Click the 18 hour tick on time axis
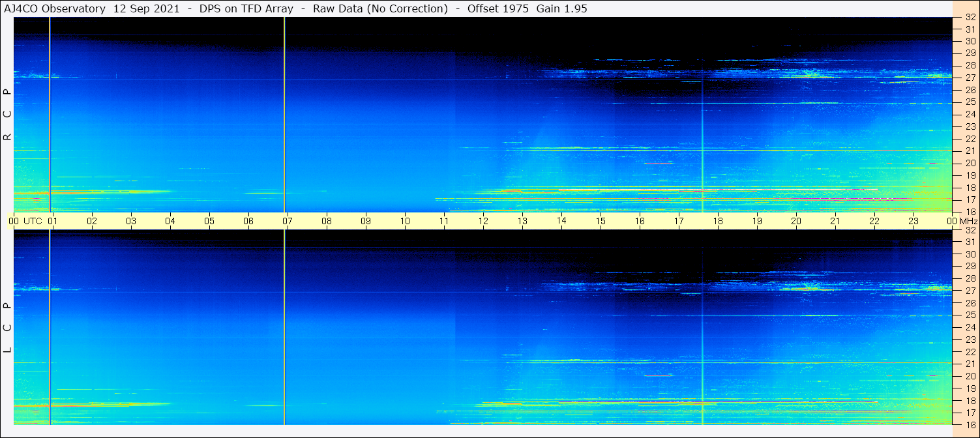The height and width of the screenshot is (438, 980). (x=718, y=221)
